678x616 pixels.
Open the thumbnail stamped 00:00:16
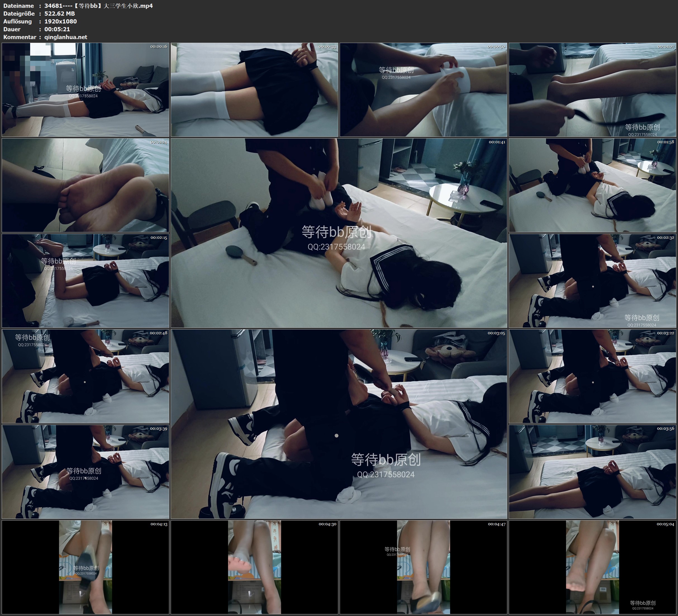click(85, 89)
